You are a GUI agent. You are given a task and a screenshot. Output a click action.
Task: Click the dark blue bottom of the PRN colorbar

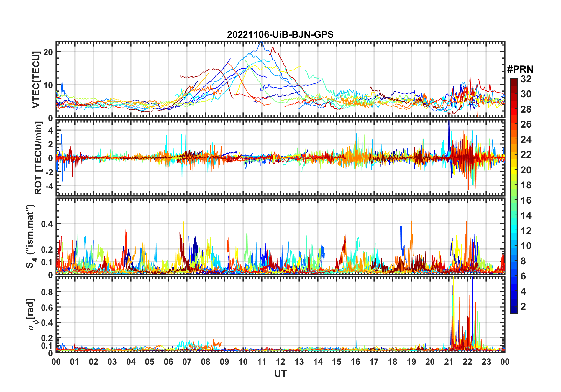click(514, 310)
